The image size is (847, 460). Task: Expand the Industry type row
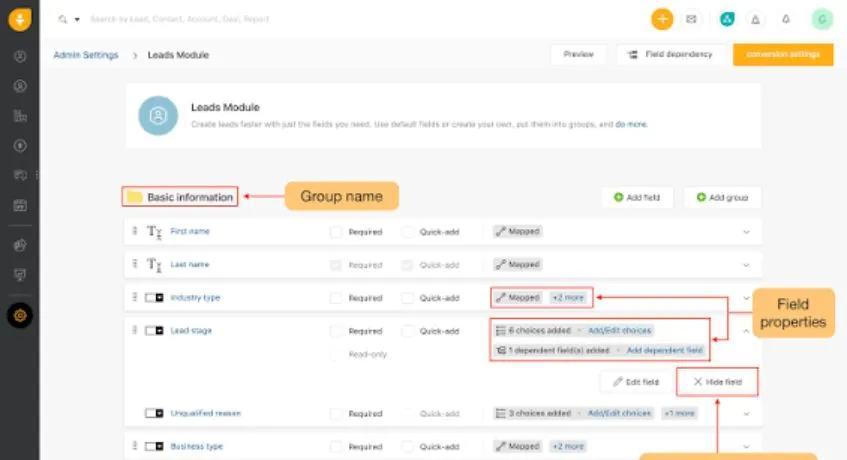point(747,297)
